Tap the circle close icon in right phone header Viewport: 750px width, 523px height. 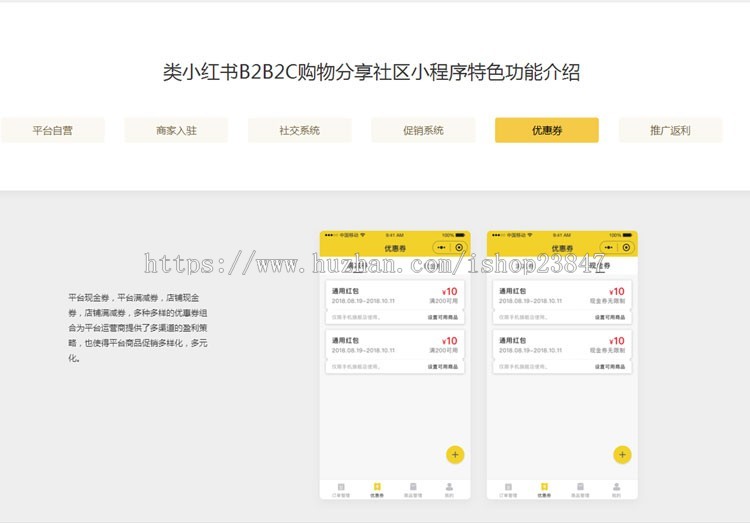tap(626, 247)
